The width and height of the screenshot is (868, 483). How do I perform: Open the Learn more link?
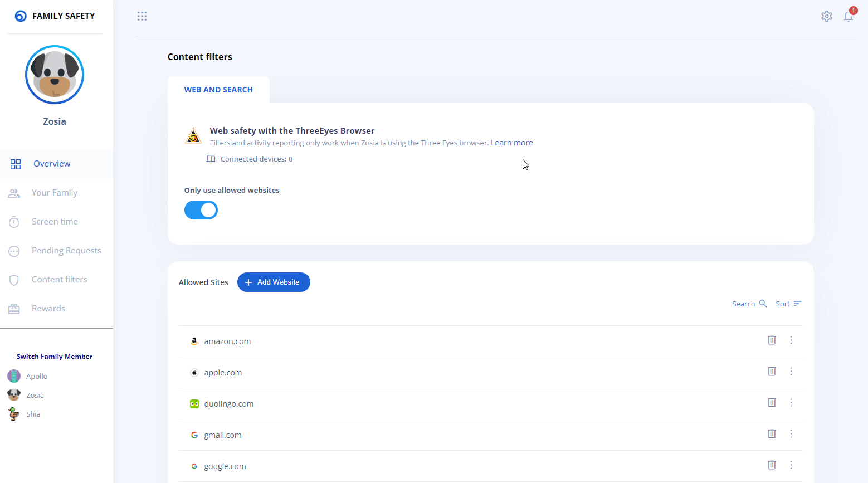click(x=511, y=143)
